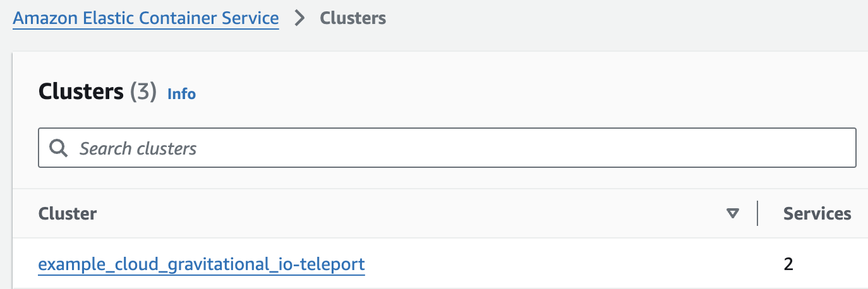Click the magnifier icon in the search box
The height and width of the screenshot is (289, 868).
coord(59,148)
